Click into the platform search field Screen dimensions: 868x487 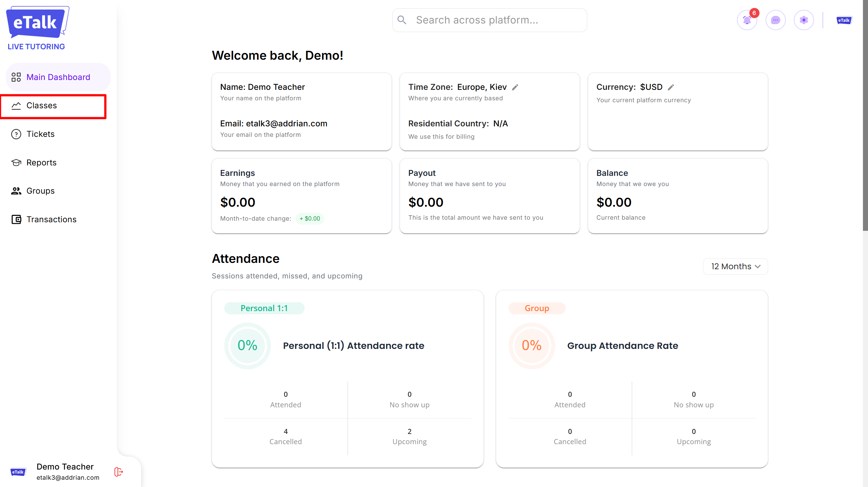coord(495,20)
